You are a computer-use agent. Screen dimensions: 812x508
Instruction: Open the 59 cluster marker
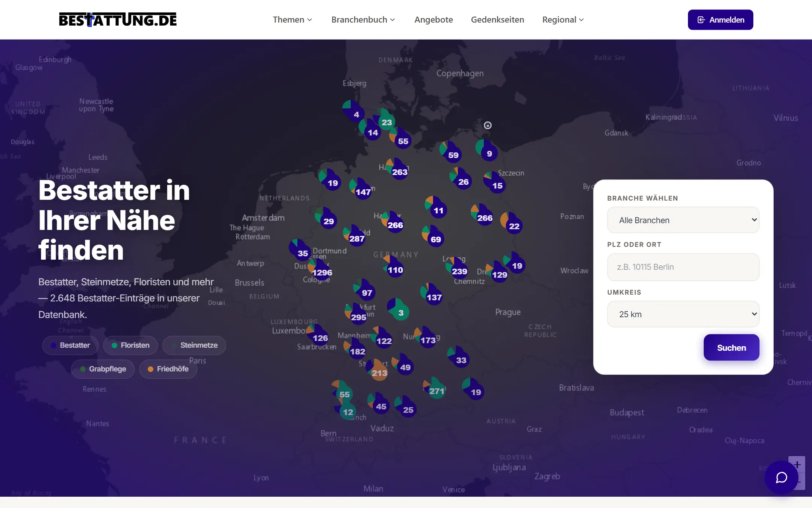coord(451,152)
